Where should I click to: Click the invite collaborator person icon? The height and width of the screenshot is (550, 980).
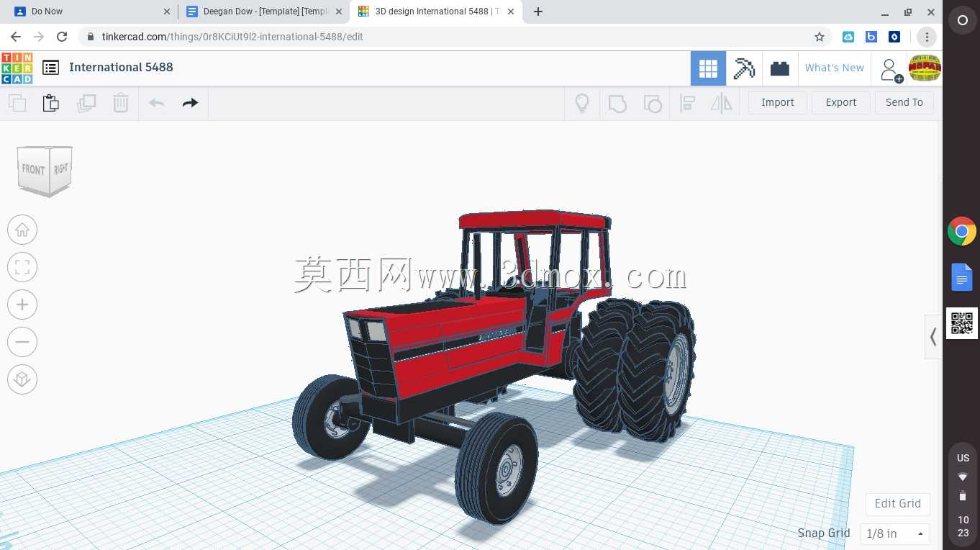point(891,69)
